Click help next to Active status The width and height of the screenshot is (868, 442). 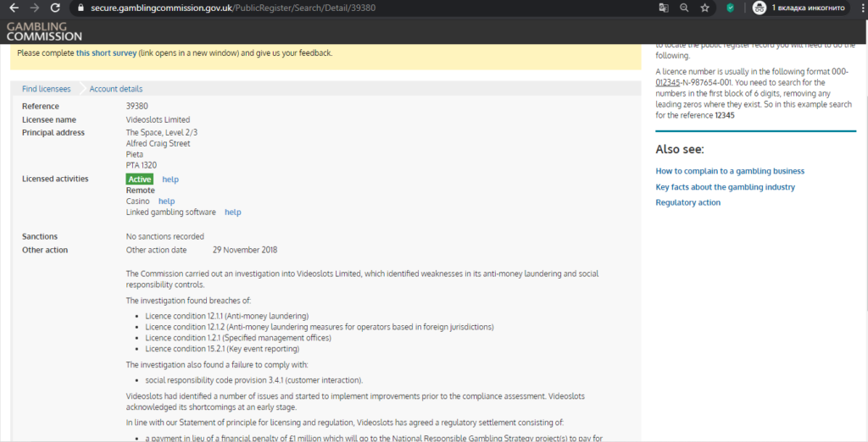coord(170,180)
